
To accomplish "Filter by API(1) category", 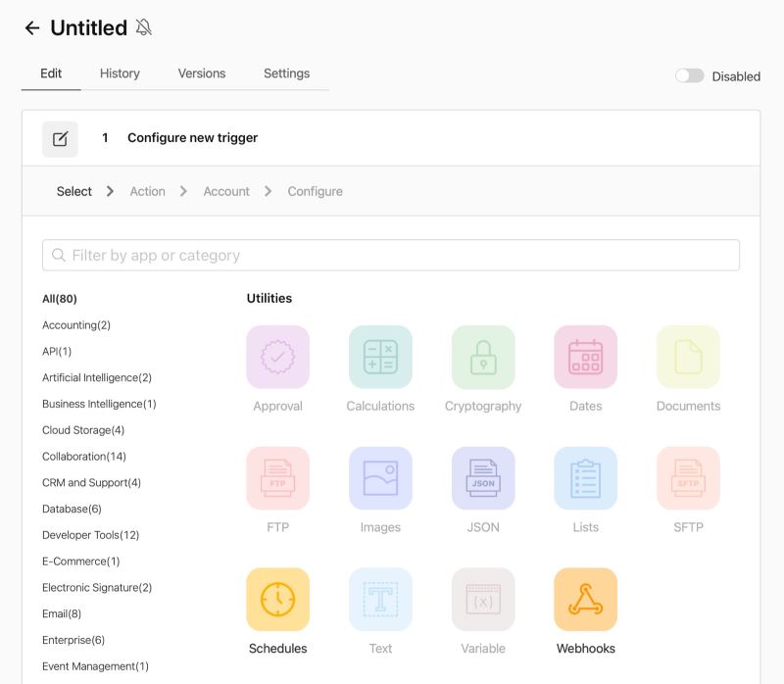I will click(x=57, y=352).
